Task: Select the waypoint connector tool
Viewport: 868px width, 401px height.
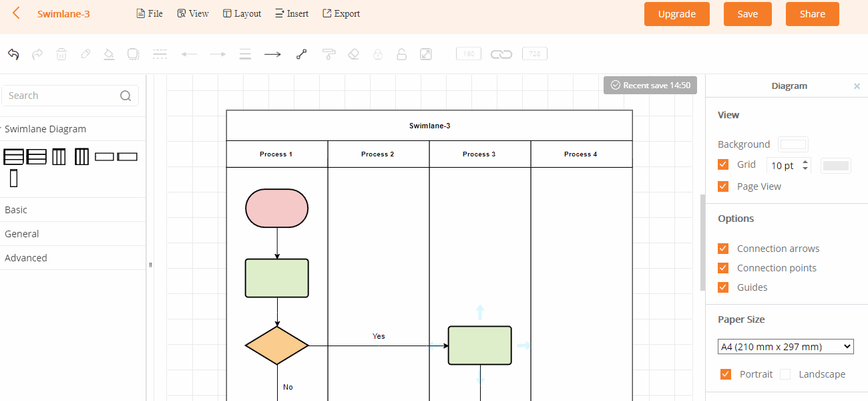Action: coord(301,54)
